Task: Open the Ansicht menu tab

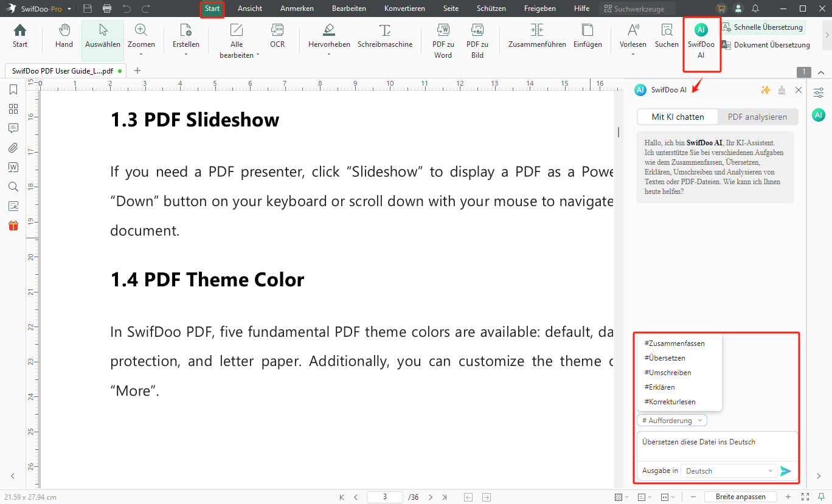Action: coord(250,9)
